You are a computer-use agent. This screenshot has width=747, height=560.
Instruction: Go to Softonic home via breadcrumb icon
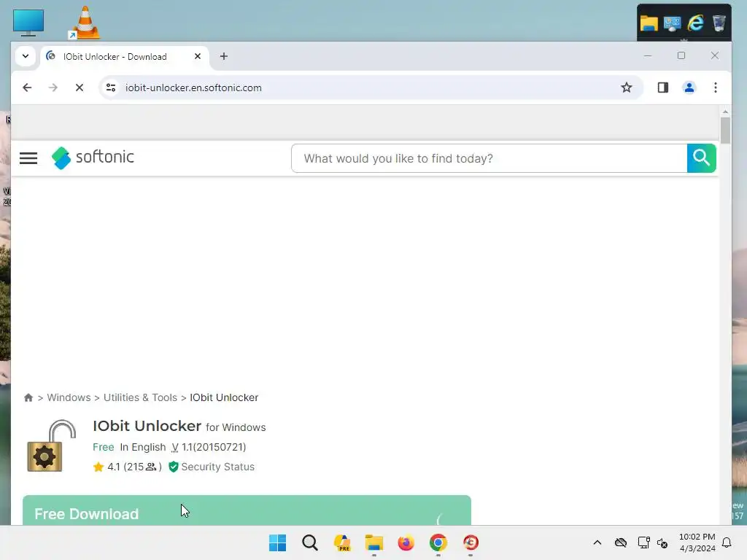click(28, 397)
